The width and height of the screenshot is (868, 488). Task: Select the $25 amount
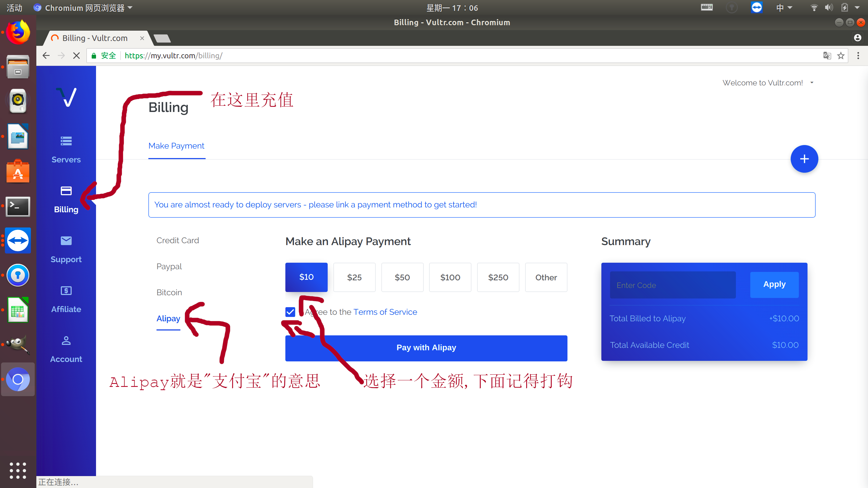[x=354, y=277]
